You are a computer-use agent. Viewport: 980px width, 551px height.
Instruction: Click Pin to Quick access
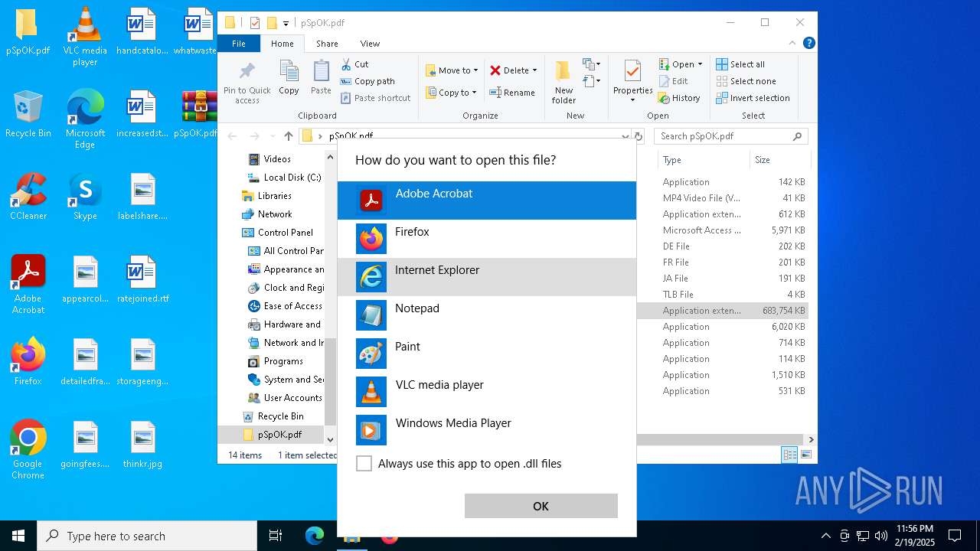pyautogui.click(x=247, y=83)
